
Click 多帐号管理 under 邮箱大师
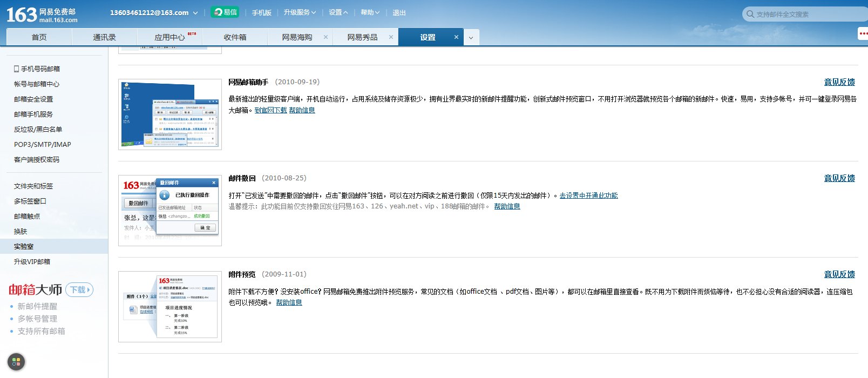pos(37,319)
